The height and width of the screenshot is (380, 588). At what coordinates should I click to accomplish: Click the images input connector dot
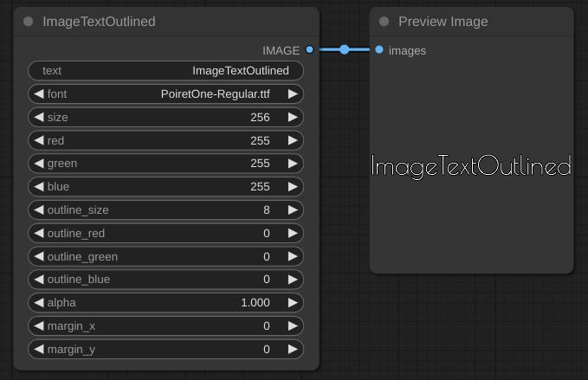(x=379, y=50)
